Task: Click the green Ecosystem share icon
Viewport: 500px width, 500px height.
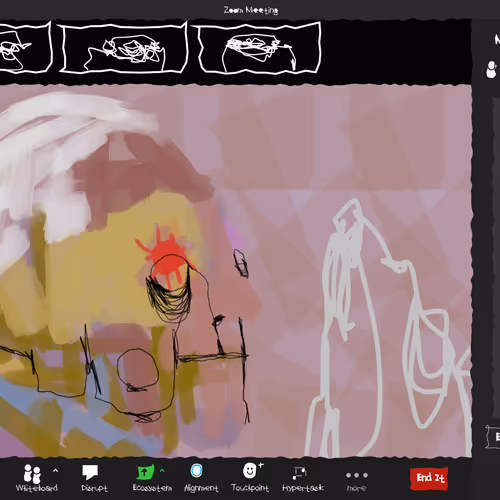Action: 145,472
